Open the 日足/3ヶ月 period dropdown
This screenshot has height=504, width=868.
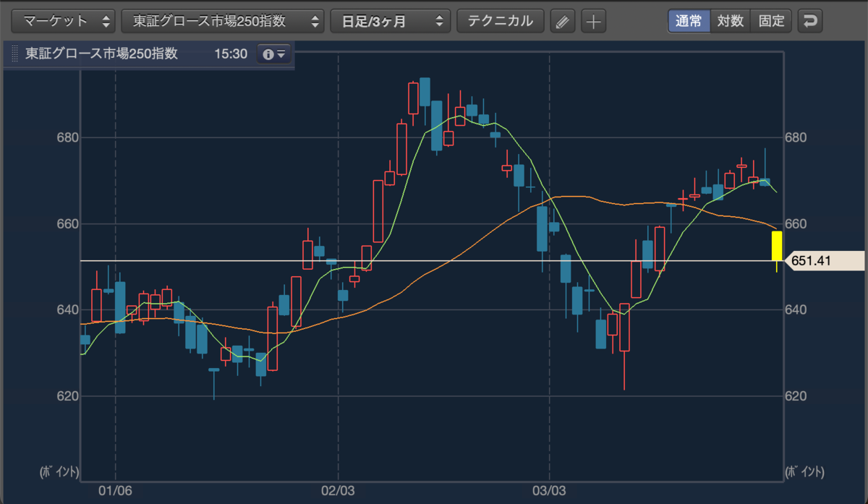(390, 21)
